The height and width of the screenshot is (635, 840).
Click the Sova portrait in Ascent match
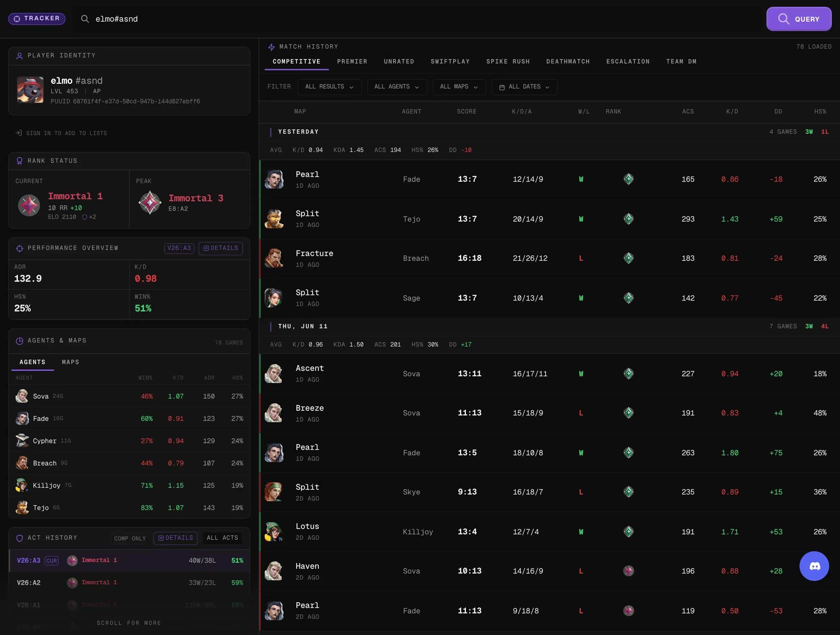coord(274,374)
